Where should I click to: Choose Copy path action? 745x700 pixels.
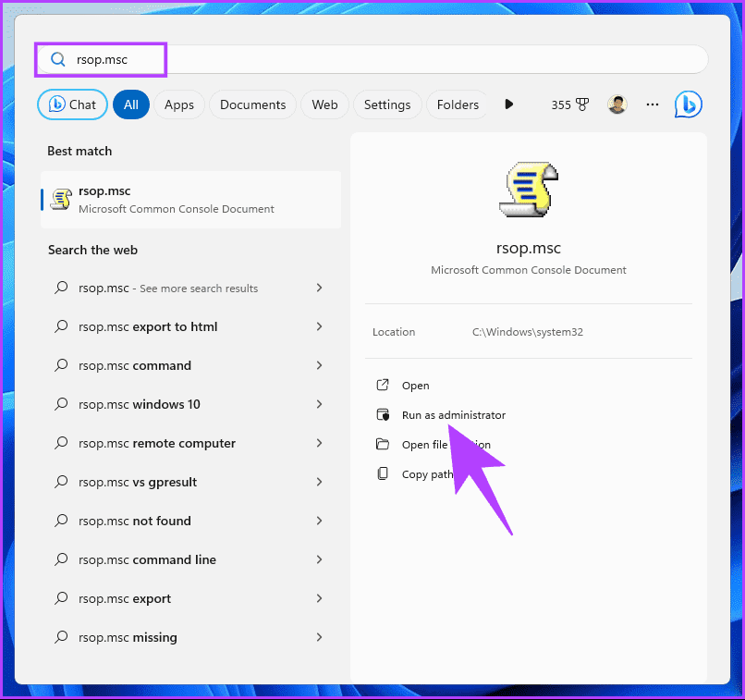(x=427, y=474)
